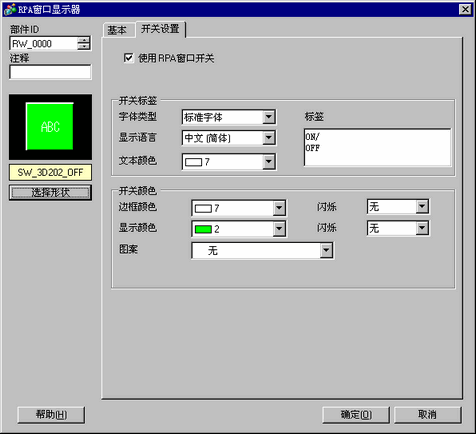
Task: Switch to the 基本 tab
Action: point(118,30)
